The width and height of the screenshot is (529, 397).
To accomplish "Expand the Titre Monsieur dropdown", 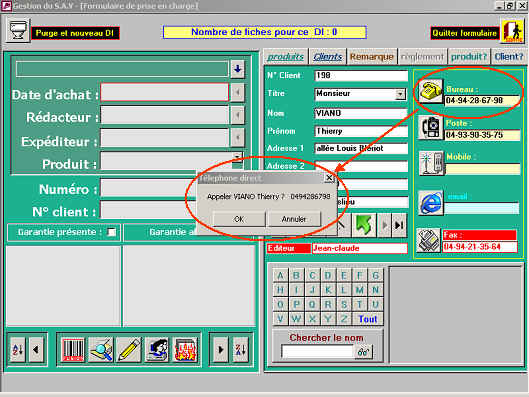I will [x=400, y=94].
